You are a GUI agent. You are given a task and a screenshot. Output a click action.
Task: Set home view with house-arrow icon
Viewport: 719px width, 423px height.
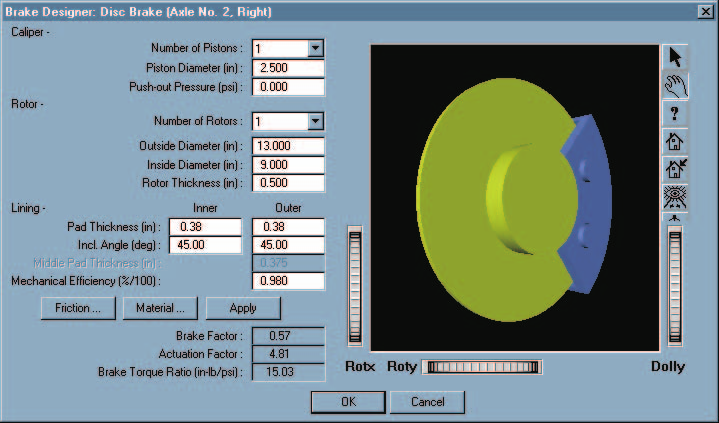675,169
